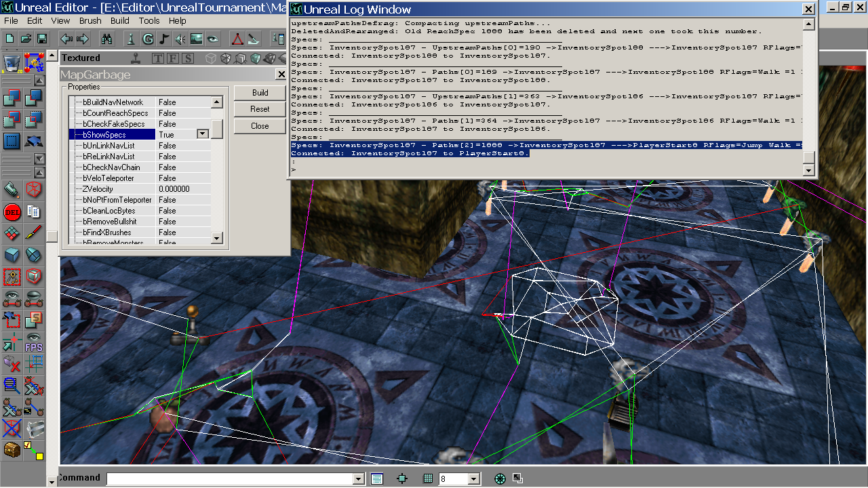Click the Redo right arrow icon
Screen dimensions: 868x488
[x=83, y=39]
